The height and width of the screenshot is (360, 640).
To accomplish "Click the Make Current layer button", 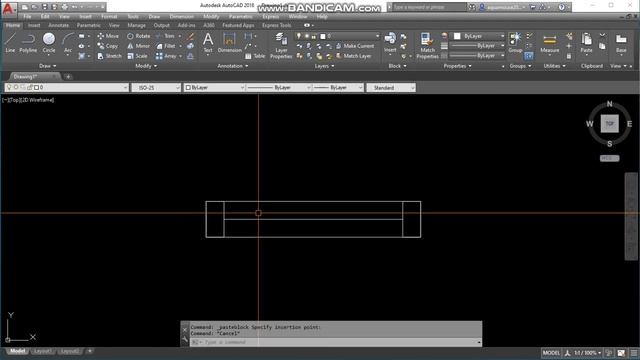I will 355,46.
